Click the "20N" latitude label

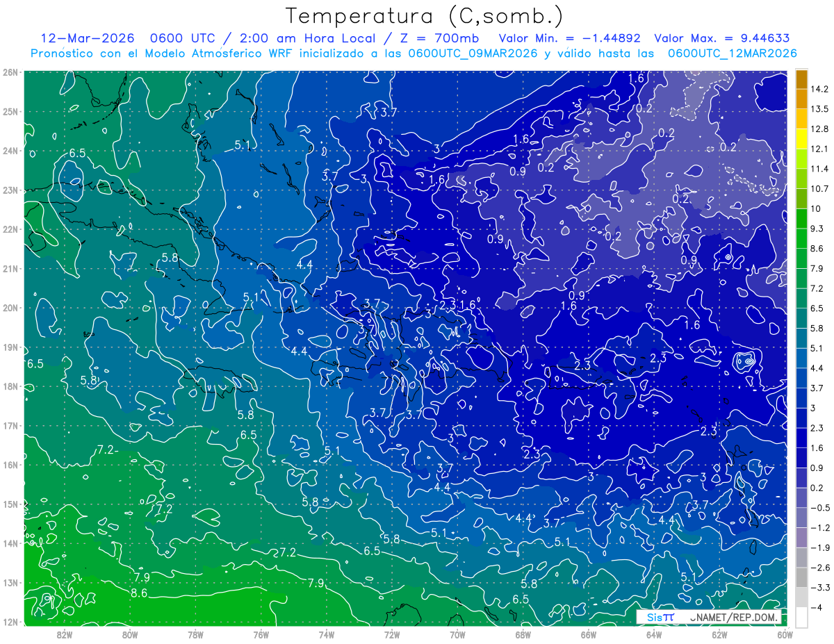(x=10, y=308)
